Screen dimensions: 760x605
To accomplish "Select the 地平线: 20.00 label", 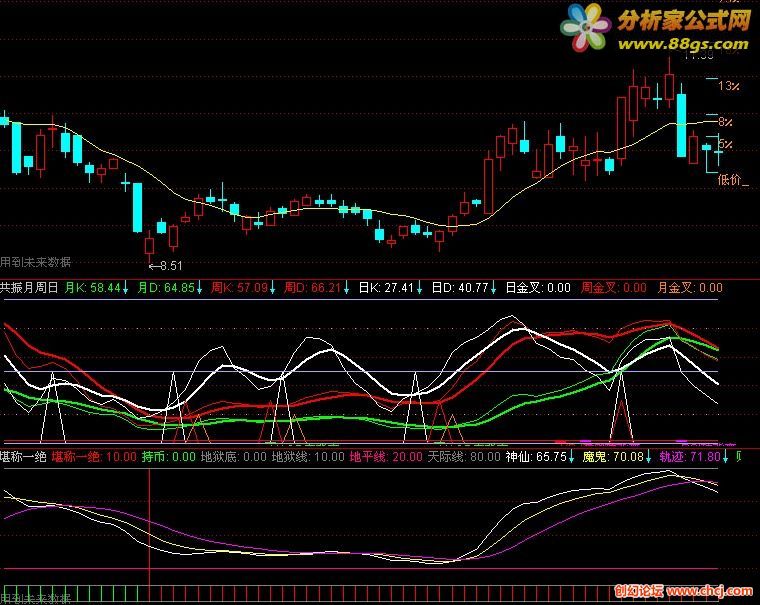I will pyautogui.click(x=386, y=457).
